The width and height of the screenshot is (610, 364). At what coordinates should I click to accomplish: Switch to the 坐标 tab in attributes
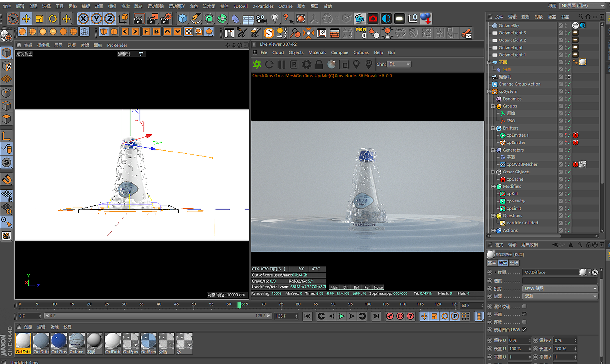514,263
